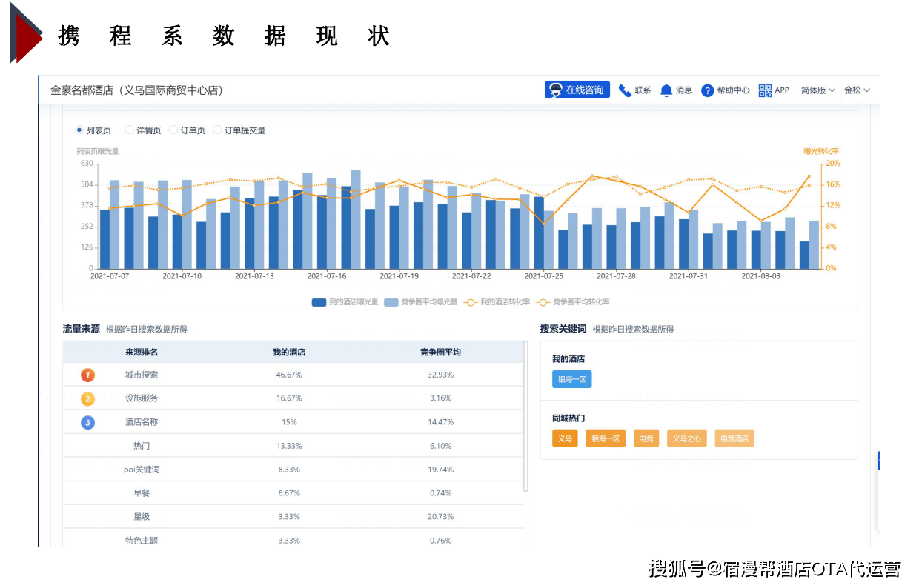This screenshot has height=588, width=922.
Task: Expand the 简体版 language dropdown
Action: pos(817,90)
